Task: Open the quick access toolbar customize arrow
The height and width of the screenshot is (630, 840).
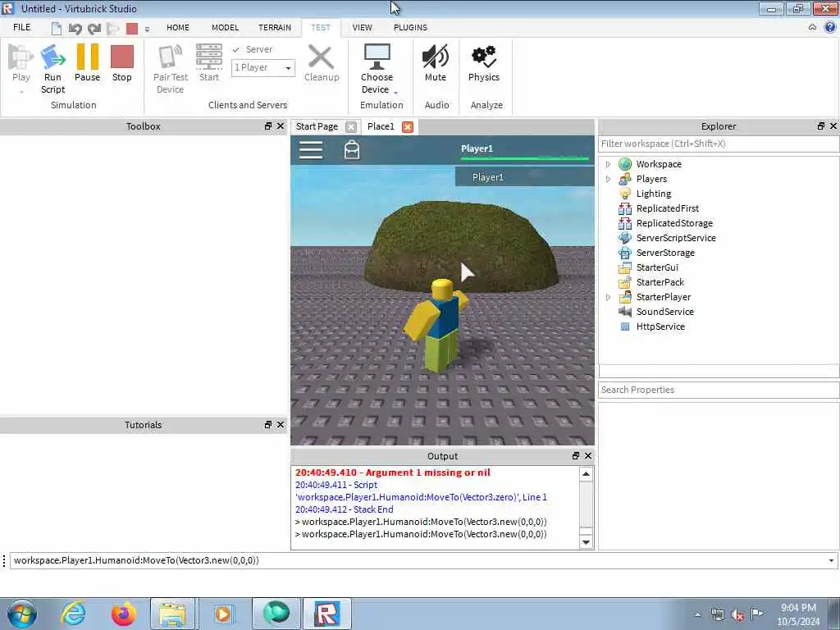Action: tap(148, 30)
